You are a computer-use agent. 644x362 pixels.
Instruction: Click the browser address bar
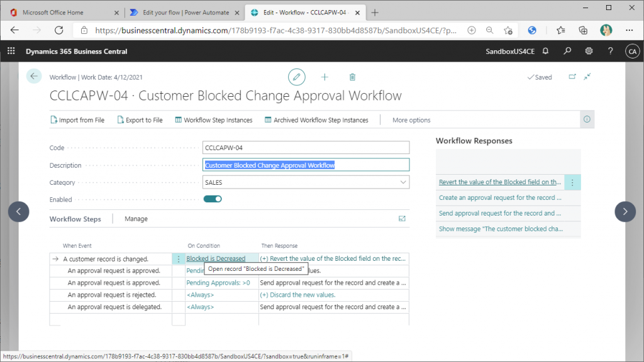pyautogui.click(x=275, y=30)
